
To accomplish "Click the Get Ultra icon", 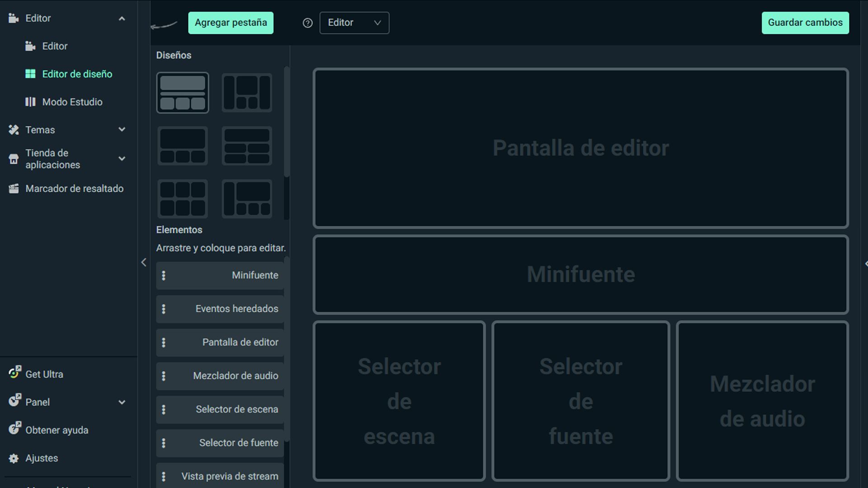I will pyautogui.click(x=14, y=374).
